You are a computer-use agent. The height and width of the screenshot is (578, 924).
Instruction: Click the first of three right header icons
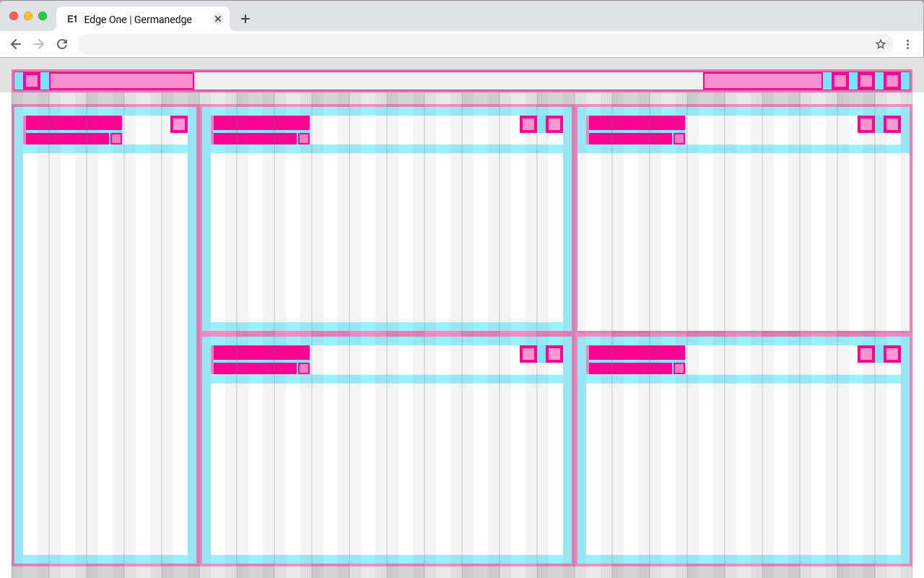[x=840, y=81]
